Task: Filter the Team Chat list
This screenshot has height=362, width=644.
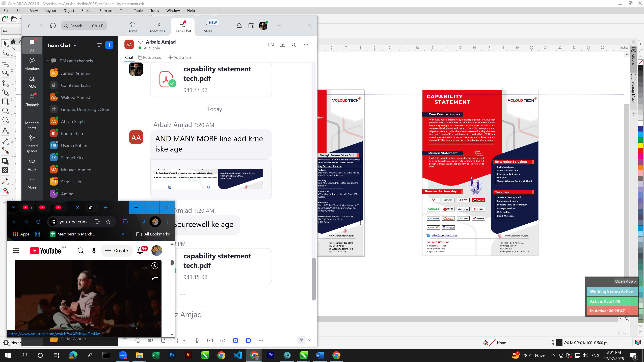Action: (99, 45)
